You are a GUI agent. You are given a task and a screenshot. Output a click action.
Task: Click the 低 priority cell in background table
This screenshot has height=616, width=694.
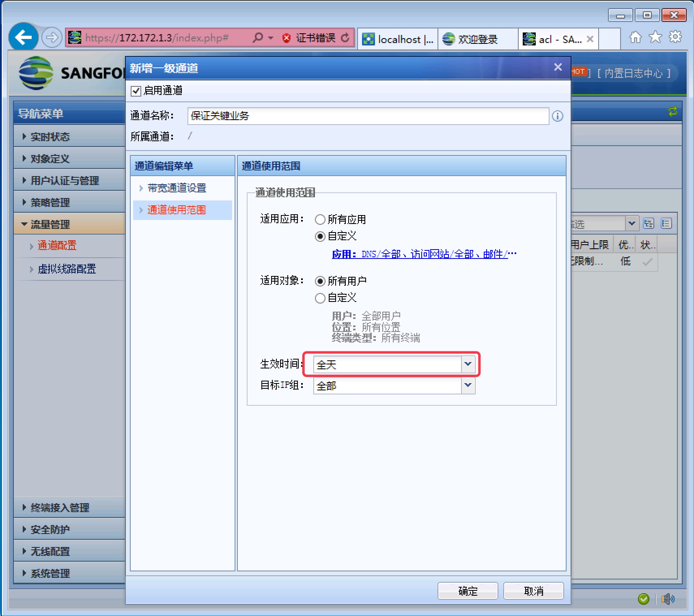[x=625, y=261]
